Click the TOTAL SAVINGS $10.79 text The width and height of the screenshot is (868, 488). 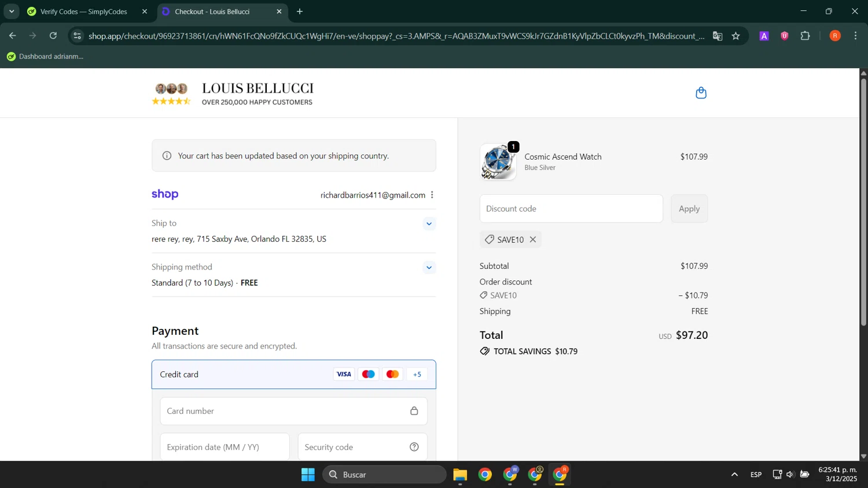pos(535,352)
